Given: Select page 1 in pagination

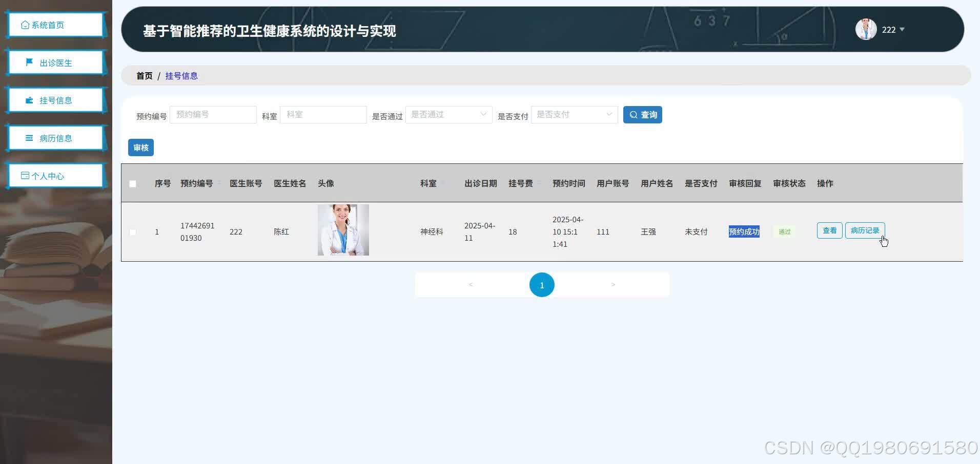Looking at the screenshot, I should pos(542,285).
